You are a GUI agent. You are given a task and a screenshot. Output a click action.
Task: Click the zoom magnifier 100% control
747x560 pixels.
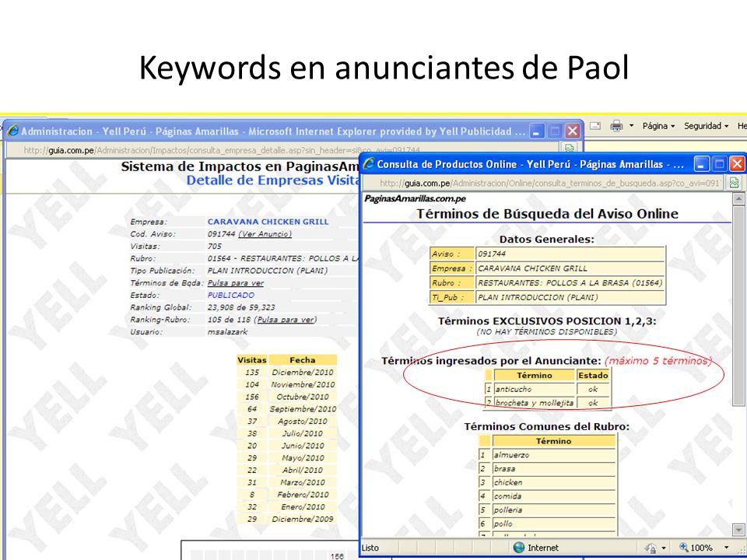tap(696, 548)
